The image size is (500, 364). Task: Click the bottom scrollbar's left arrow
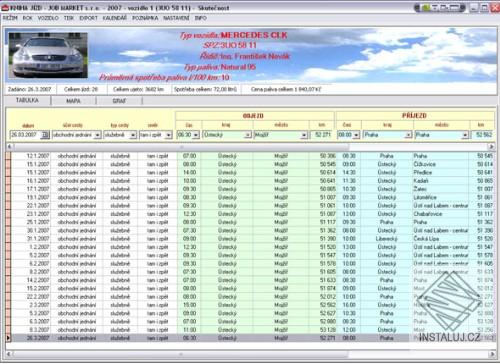point(9,354)
